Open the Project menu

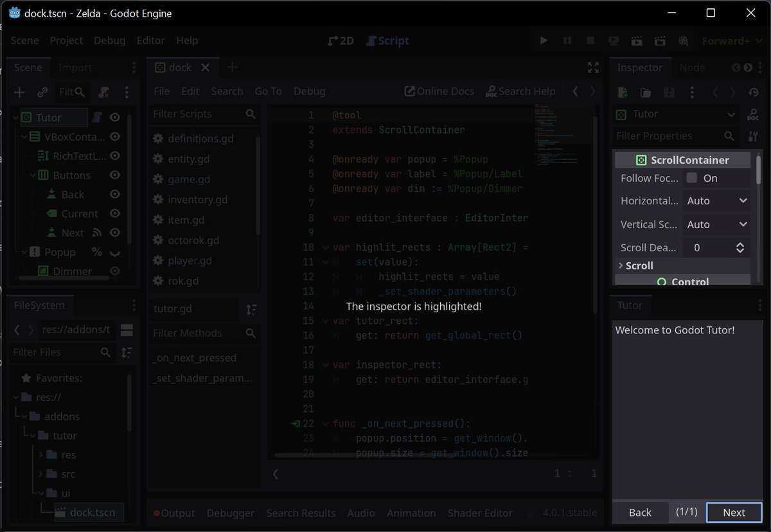tap(66, 40)
